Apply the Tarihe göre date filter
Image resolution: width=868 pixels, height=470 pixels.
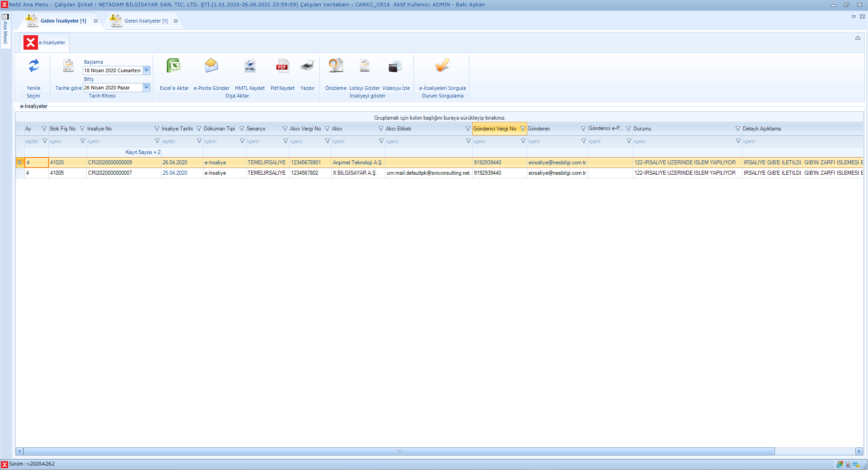(68, 66)
